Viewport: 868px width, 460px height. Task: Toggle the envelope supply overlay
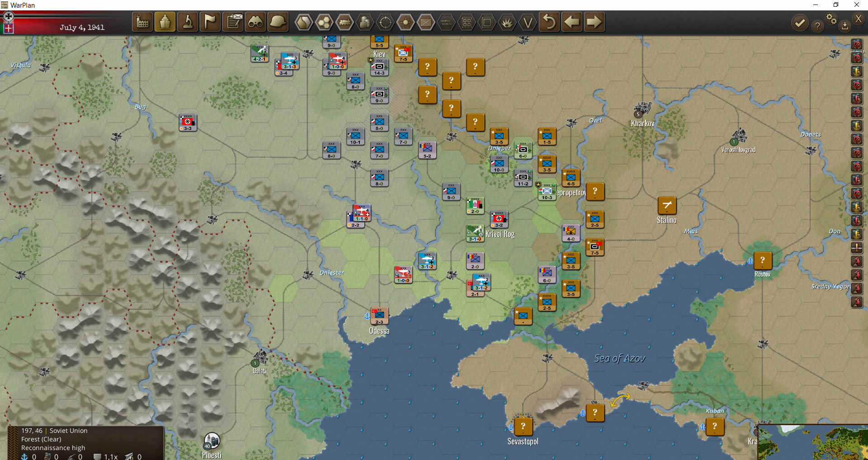coord(426,22)
